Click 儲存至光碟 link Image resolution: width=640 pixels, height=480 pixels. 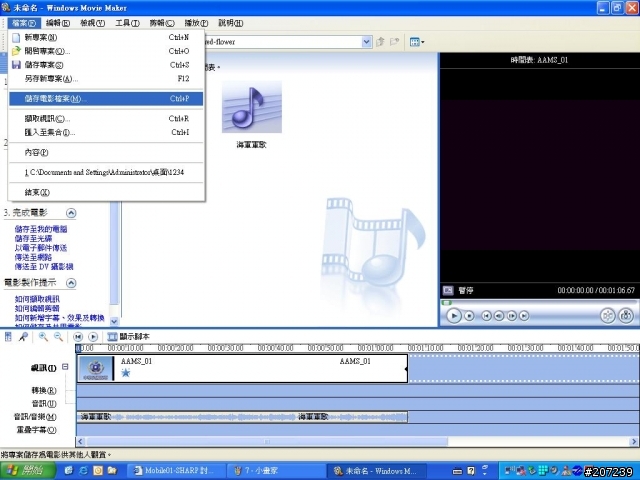tap(33, 238)
